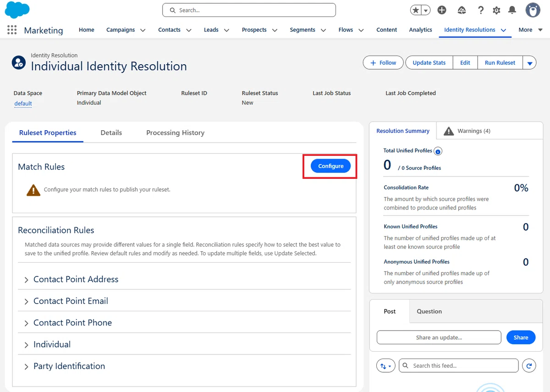Expand the Prospects tab dropdown chevron
Screen dimensions: 550x392
[x=275, y=30]
